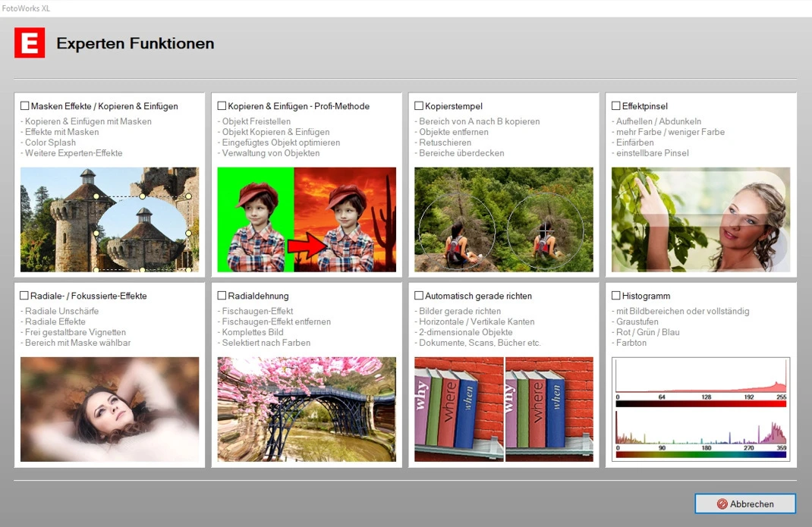Click the red E Experten logo icon
Image resolution: width=812 pixels, height=527 pixels.
[30, 43]
